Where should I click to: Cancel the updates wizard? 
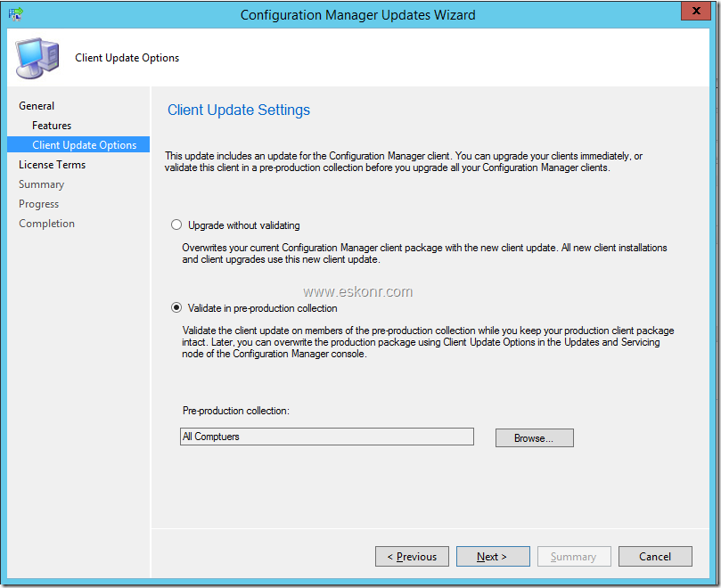click(x=655, y=556)
